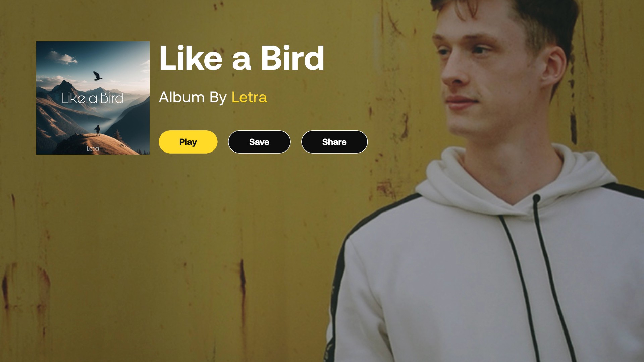This screenshot has width=644, height=362.
Task: Click the flying bird on the cover
Action: 97,76
